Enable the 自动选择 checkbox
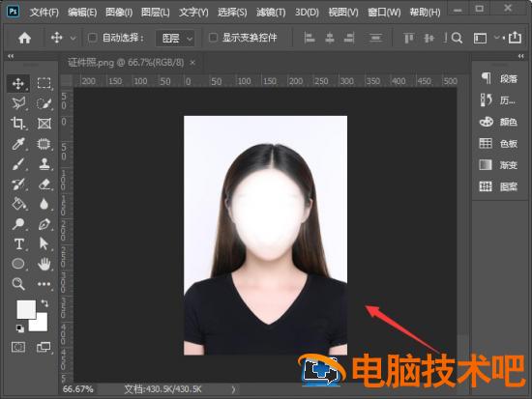532x399 pixels. [92, 38]
